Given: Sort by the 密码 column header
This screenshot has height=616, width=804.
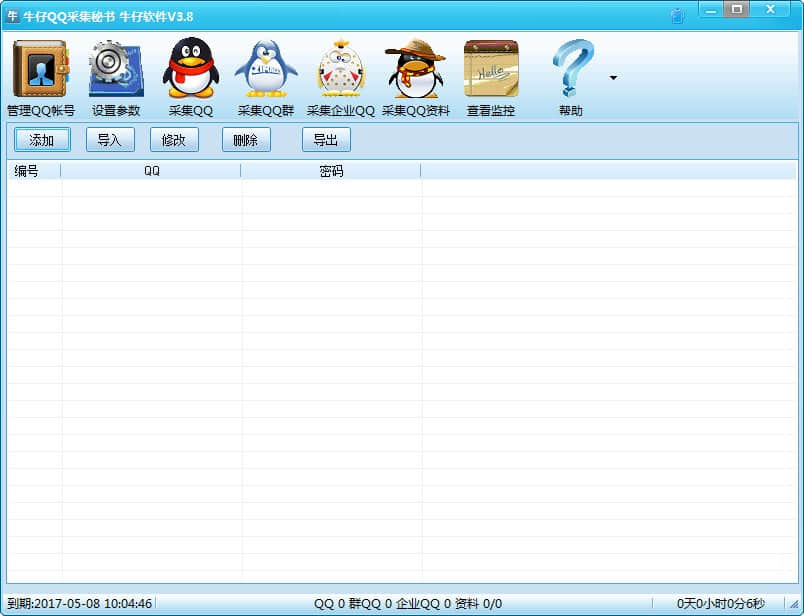Looking at the screenshot, I should point(331,171).
